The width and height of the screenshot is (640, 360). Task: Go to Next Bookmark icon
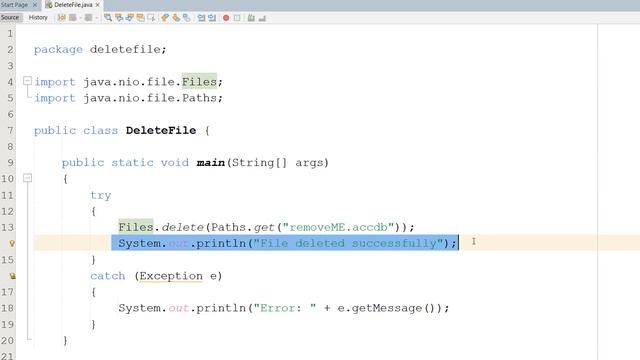(176, 18)
